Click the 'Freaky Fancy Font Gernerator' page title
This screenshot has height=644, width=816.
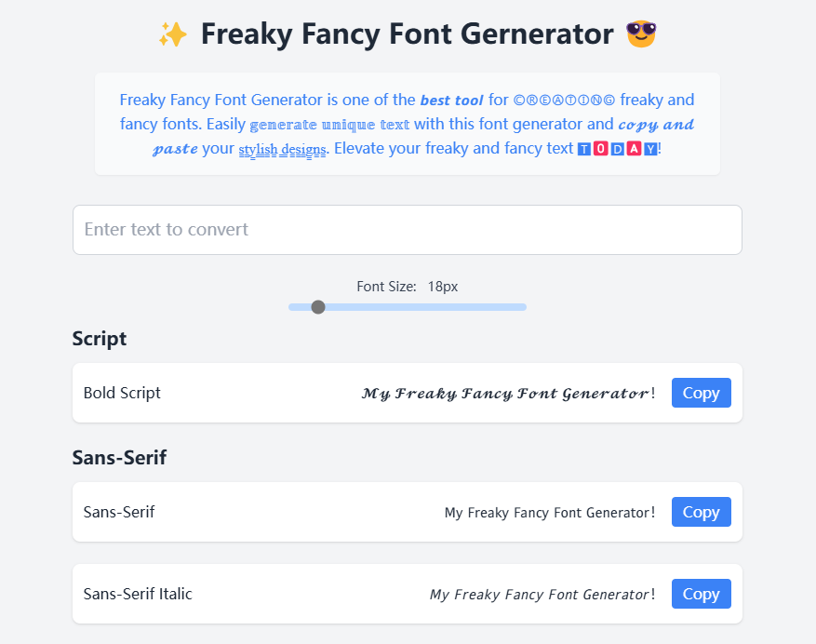click(408, 34)
